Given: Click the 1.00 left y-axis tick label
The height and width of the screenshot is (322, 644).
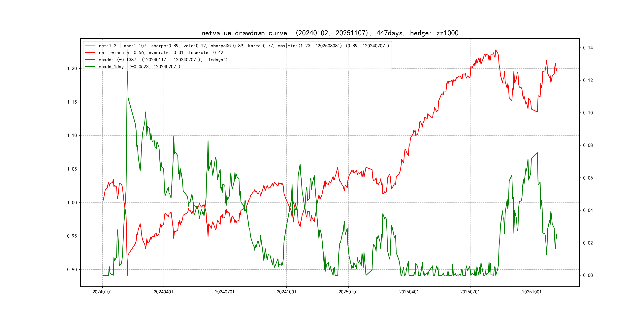Looking at the screenshot, I should [x=72, y=203].
